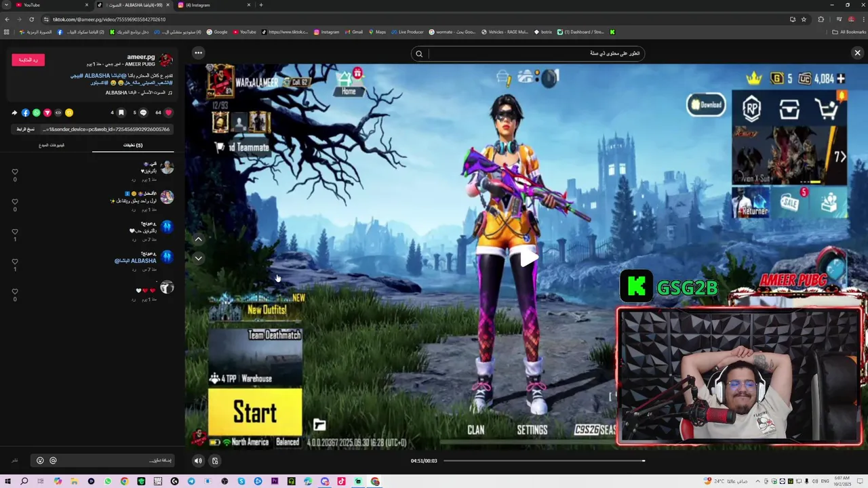Image resolution: width=868 pixels, height=488 pixels.
Task: Like the video with heart icon
Action: 169,113
